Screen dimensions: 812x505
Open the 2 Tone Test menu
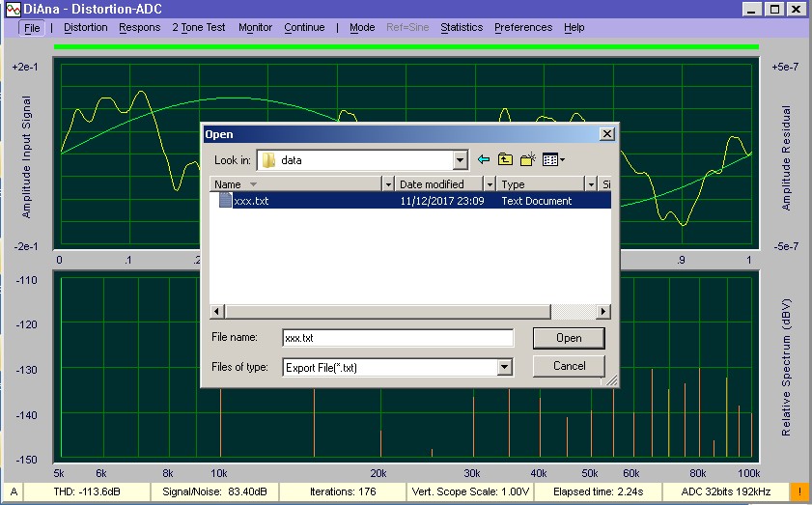tap(199, 27)
